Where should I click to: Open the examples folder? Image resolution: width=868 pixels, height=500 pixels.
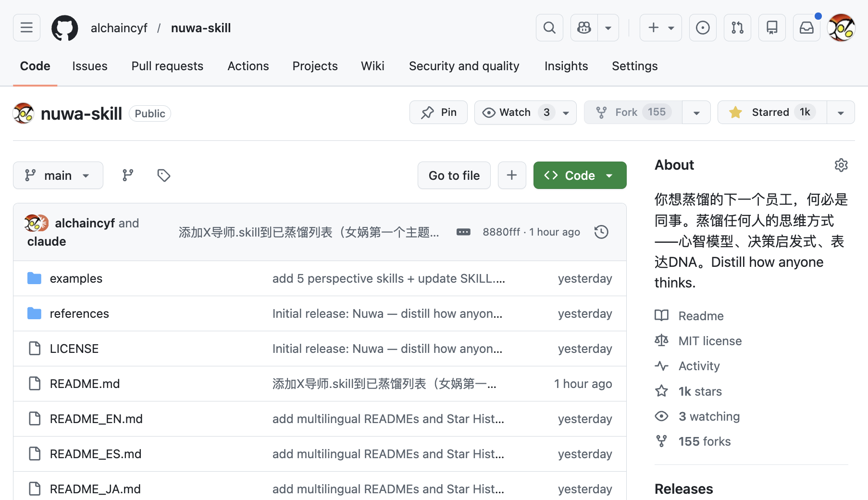coord(76,278)
